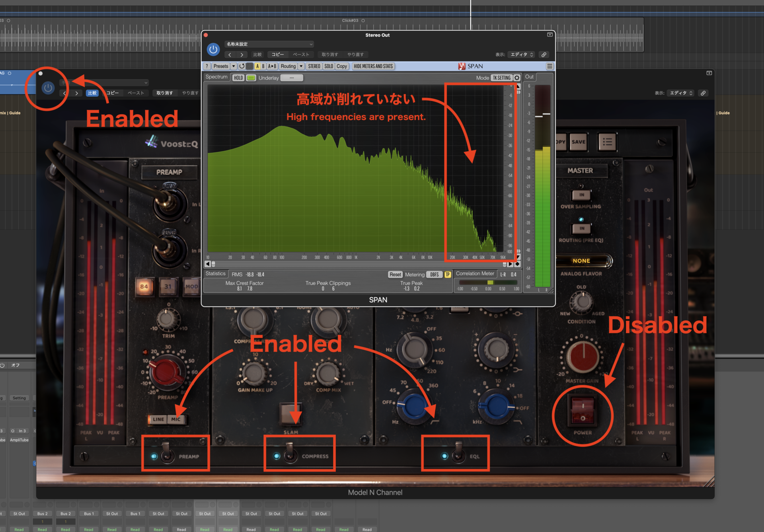764x532 pixels.
Task: Open SPAN hamburger menu
Action: (550, 66)
